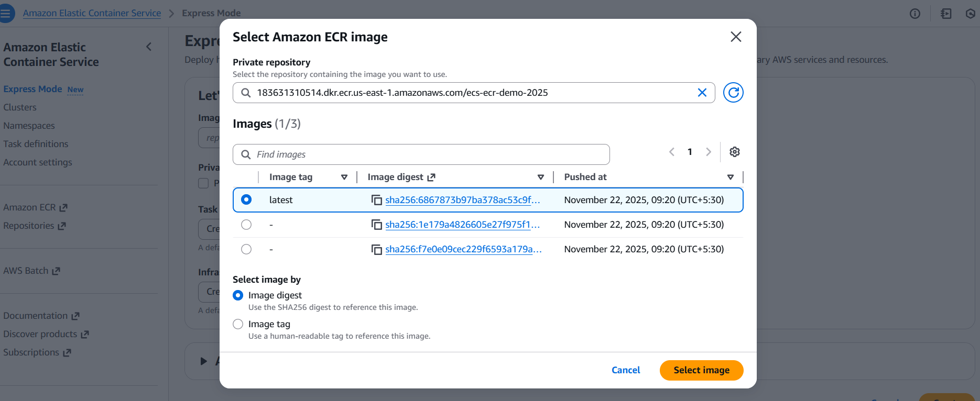Open the images table preferences gear

click(735, 152)
